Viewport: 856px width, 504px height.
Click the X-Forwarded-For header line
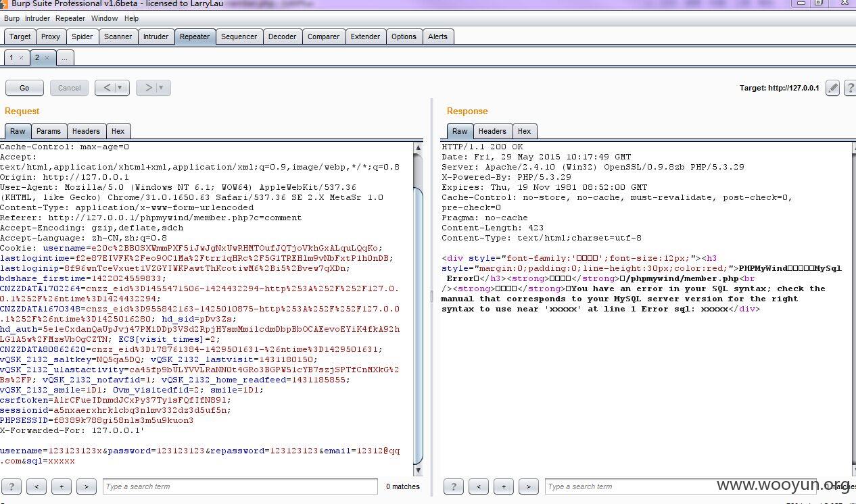(x=72, y=430)
